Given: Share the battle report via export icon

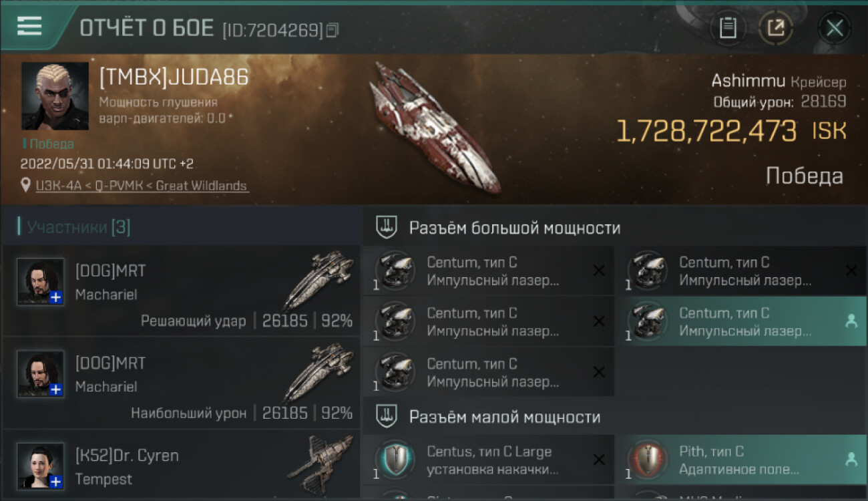Looking at the screenshot, I should [776, 28].
